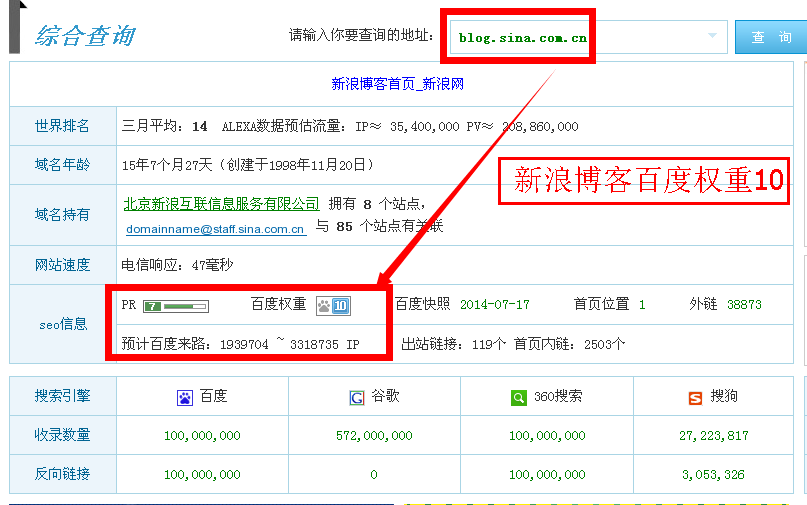
Task: Click the 域名持有 row header
Action: tap(62, 215)
